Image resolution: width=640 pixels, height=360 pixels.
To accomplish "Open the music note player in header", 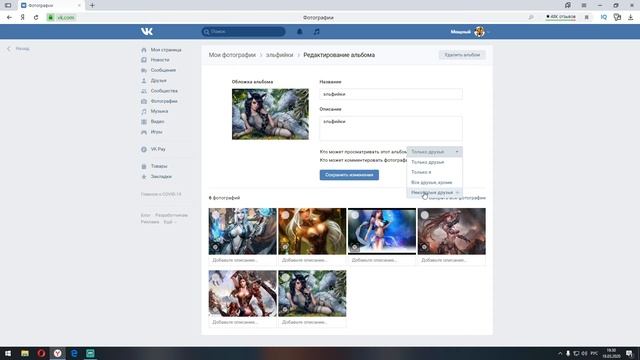I will (x=317, y=31).
